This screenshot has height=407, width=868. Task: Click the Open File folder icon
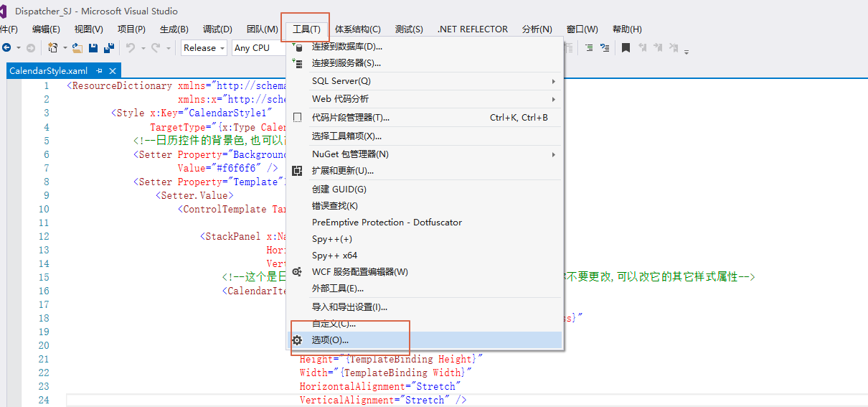tap(77, 48)
